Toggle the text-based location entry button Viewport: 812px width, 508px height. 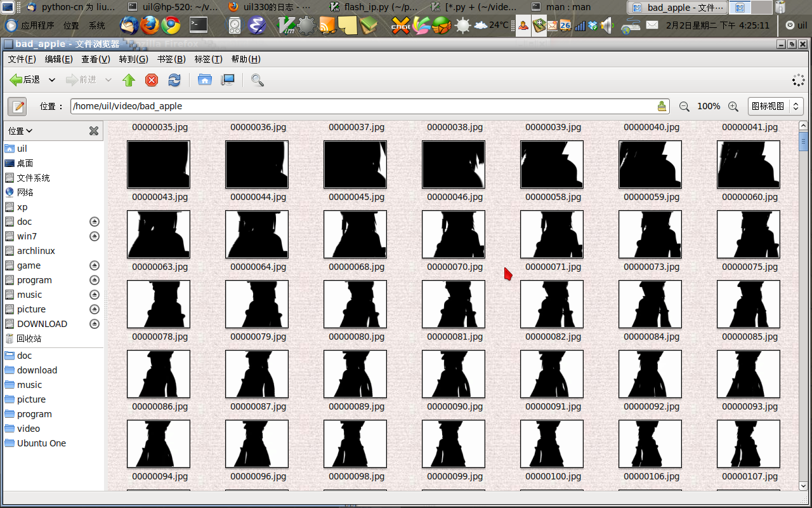[18, 107]
